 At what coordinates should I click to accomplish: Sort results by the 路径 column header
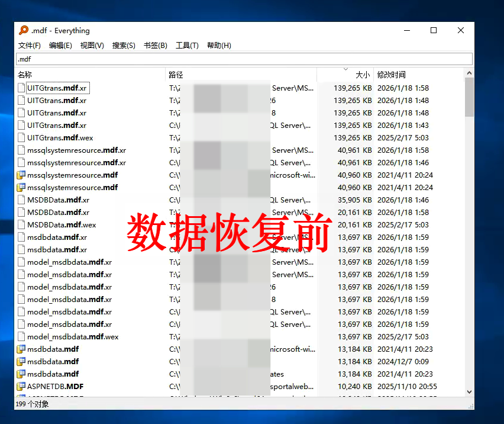coord(241,75)
